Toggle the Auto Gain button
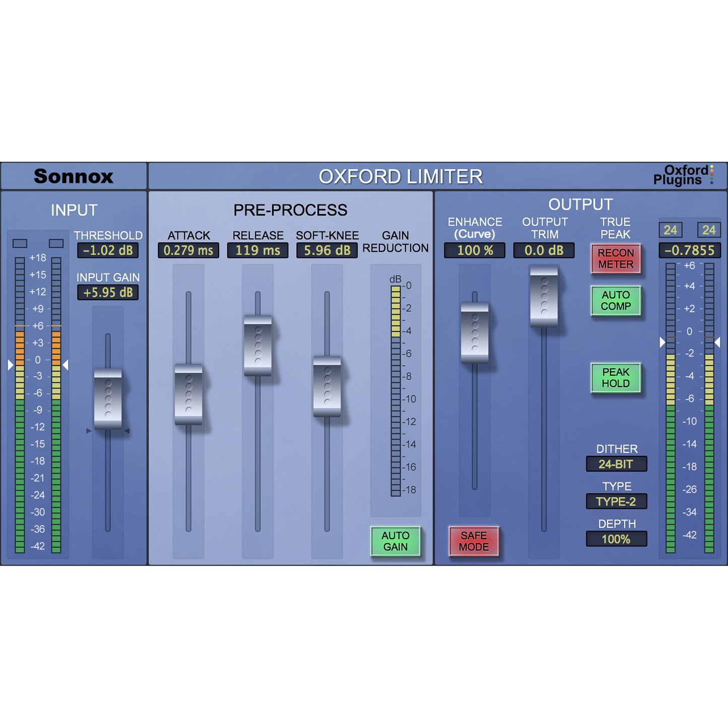Screen dimensions: 728x728 [x=395, y=541]
